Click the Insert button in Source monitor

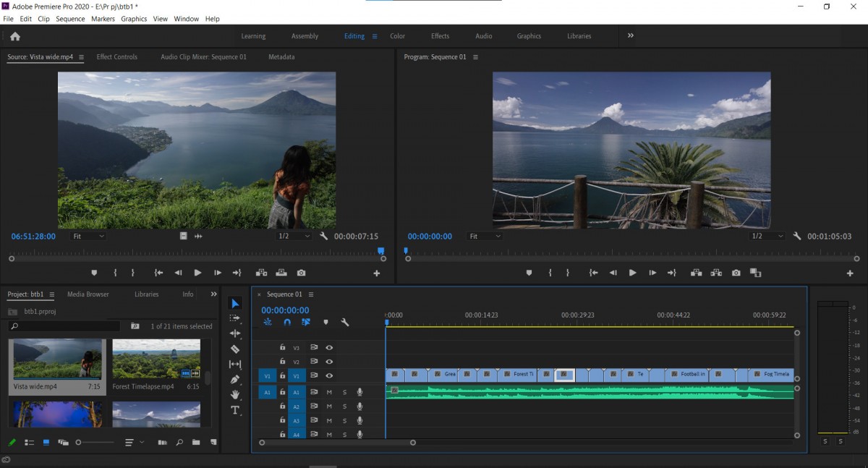pos(261,273)
